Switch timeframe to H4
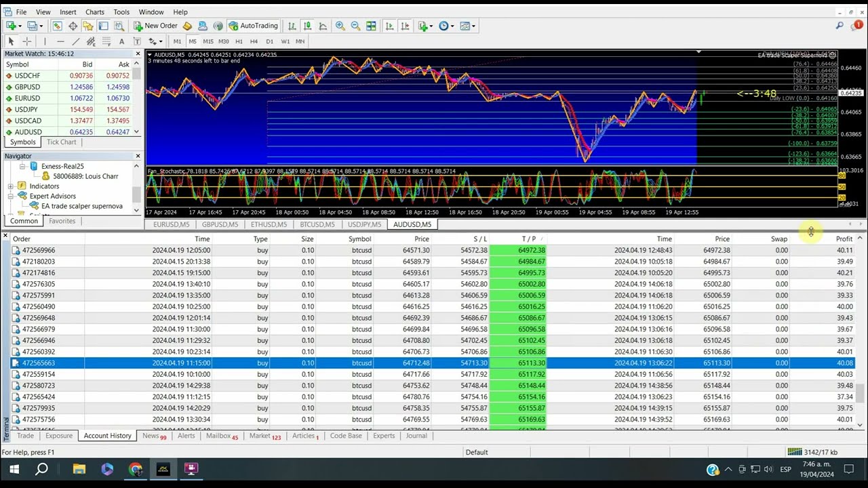This screenshot has height=488, width=868. [x=254, y=41]
